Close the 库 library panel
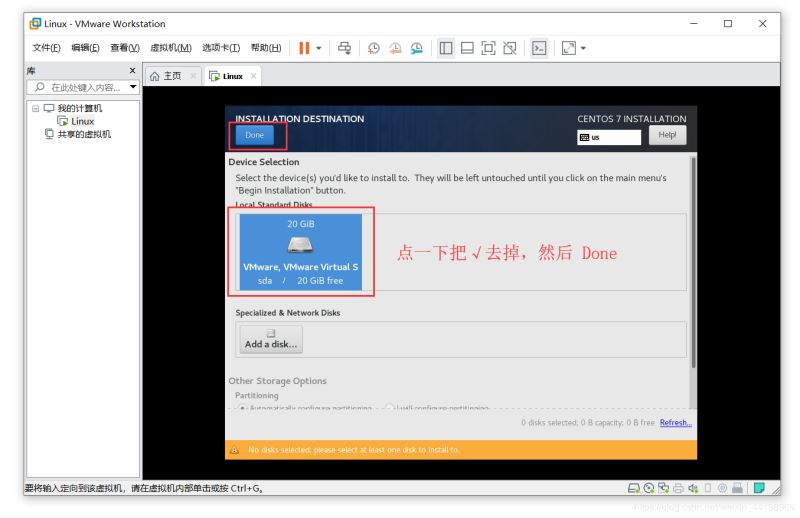 [x=133, y=70]
